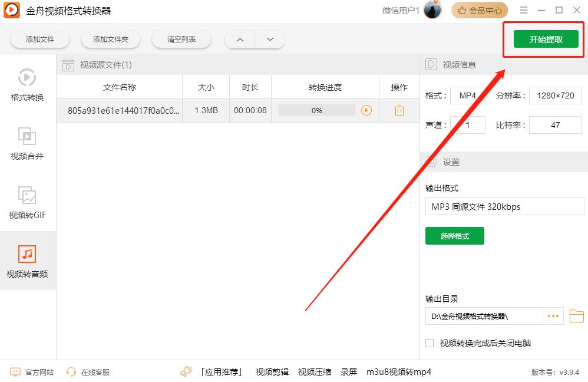Image resolution: width=588 pixels, height=382 pixels.
Task: Click the output directory path field
Action: [x=483, y=316]
